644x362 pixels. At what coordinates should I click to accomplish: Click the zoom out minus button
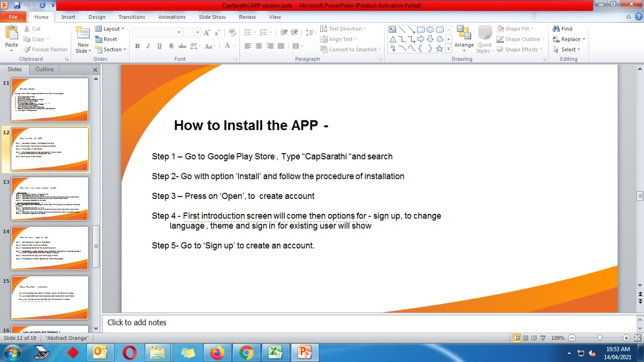(572, 338)
